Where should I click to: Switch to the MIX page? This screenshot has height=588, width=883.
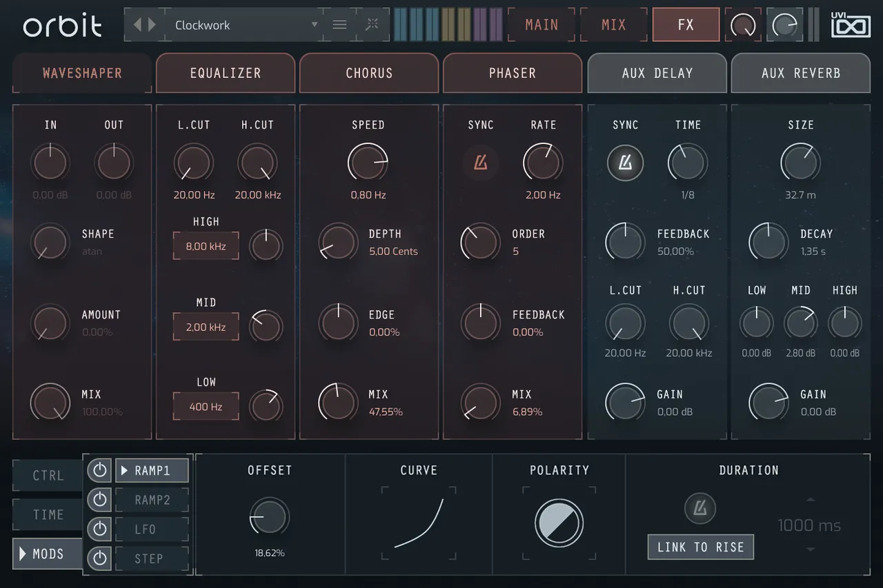pyautogui.click(x=613, y=25)
